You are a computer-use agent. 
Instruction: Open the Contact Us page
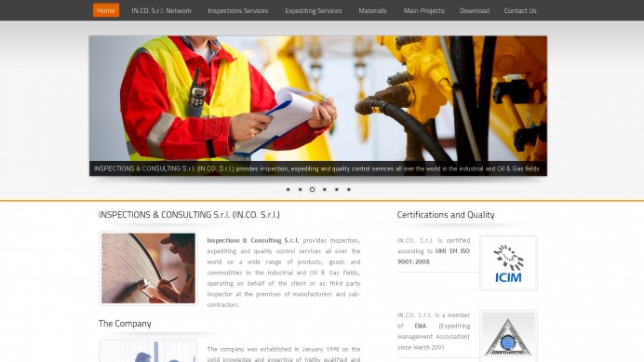(x=520, y=10)
